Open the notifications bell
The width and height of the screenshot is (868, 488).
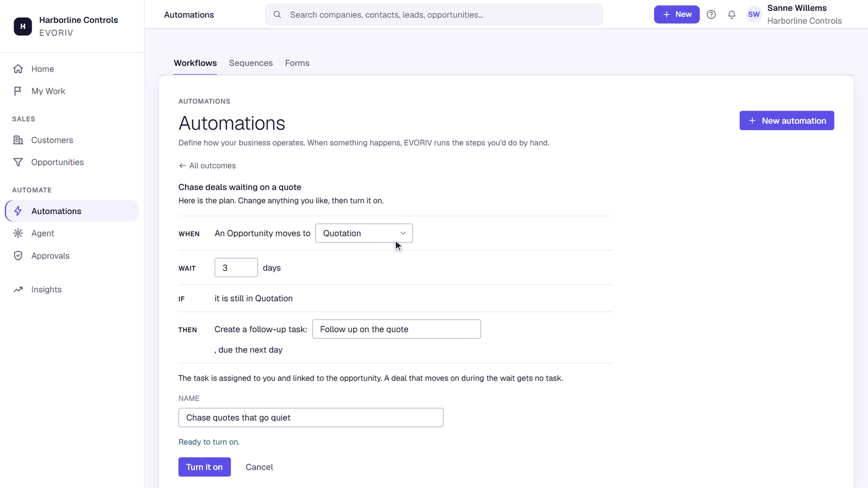point(732,15)
